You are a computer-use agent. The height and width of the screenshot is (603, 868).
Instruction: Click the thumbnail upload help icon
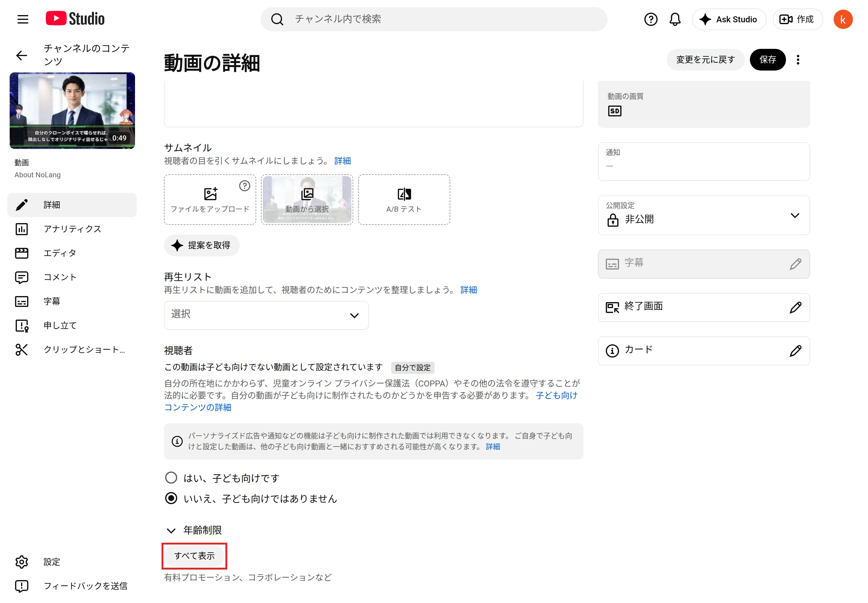tap(244, 186)
